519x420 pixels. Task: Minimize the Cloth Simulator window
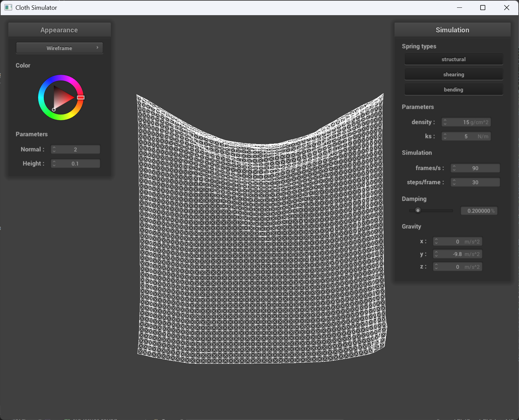click(459, 7)
